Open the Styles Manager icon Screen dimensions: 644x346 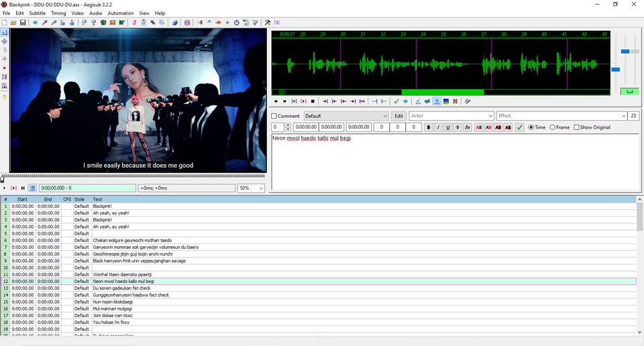tap(134, 23)
